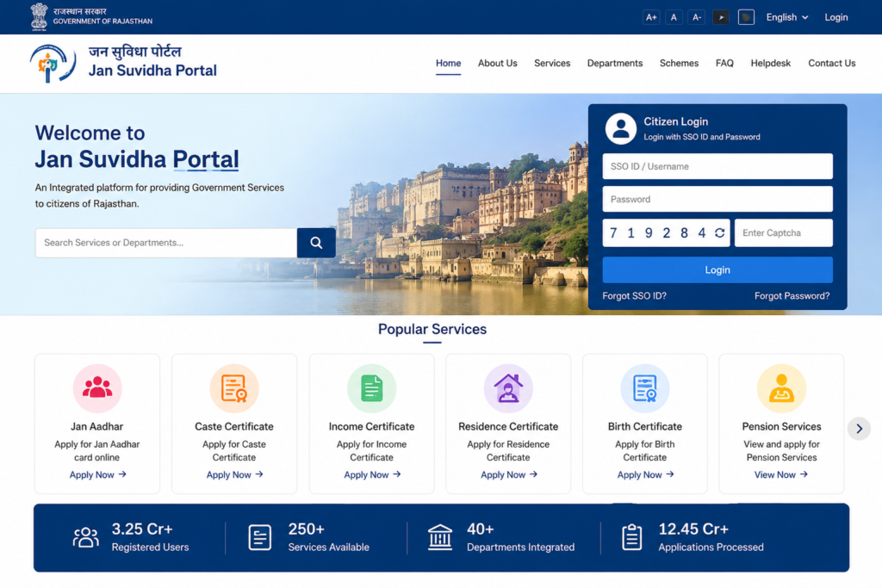Click the Birth Certificate card title
Screen dimensions: 882x588
pos(644,427)
